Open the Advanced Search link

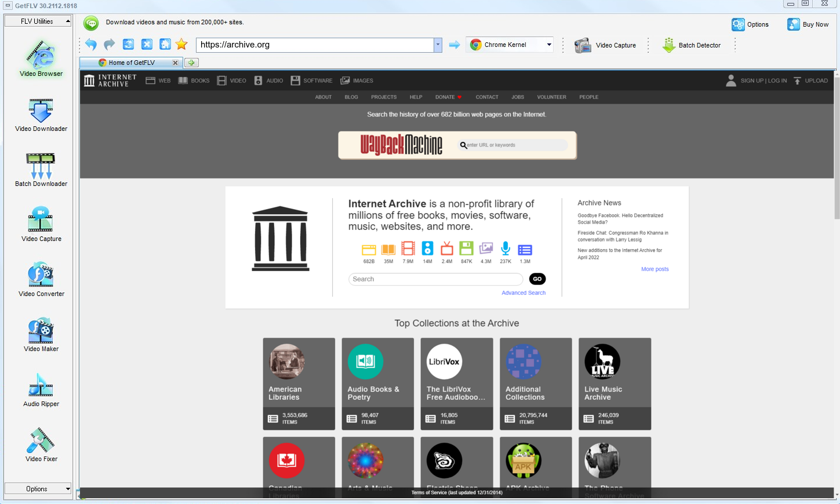coord(523,293)
